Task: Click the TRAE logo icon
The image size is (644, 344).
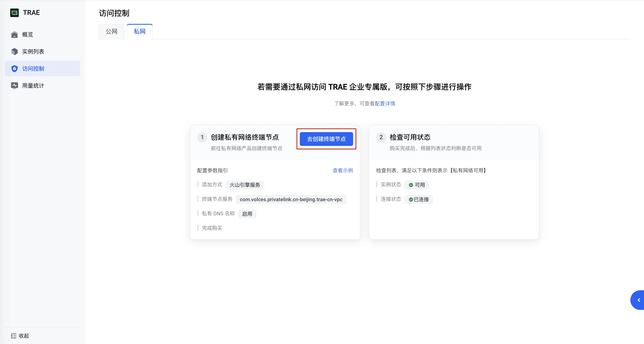Action: point(14,13)
